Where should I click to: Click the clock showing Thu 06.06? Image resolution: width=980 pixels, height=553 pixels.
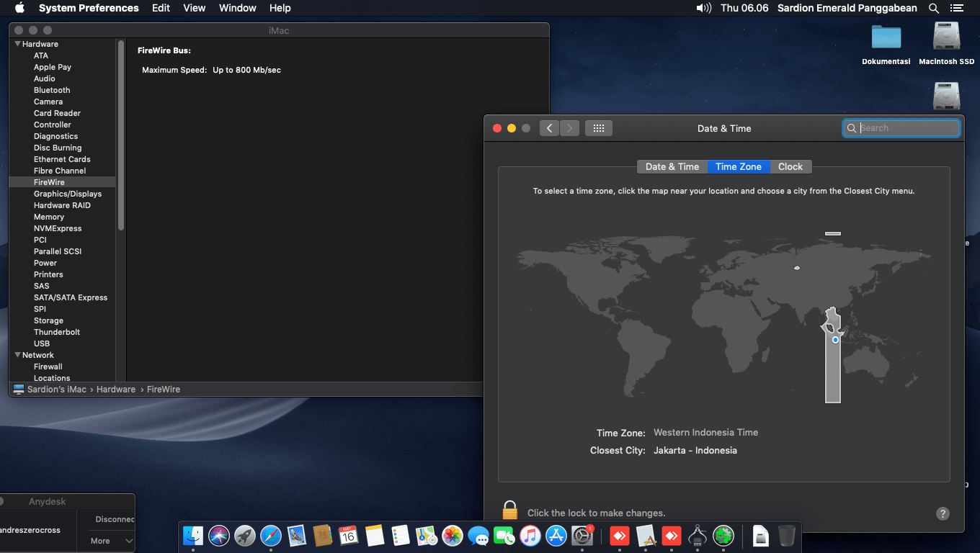point(744,8)
